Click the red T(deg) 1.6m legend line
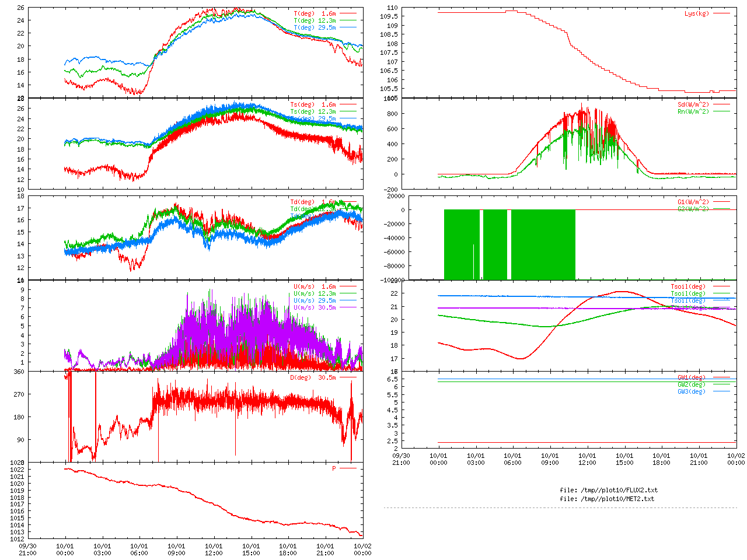 [348, 13]
